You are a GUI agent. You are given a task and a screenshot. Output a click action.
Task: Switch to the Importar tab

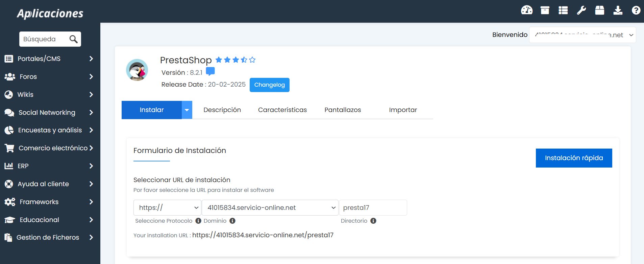coord(403,110)
